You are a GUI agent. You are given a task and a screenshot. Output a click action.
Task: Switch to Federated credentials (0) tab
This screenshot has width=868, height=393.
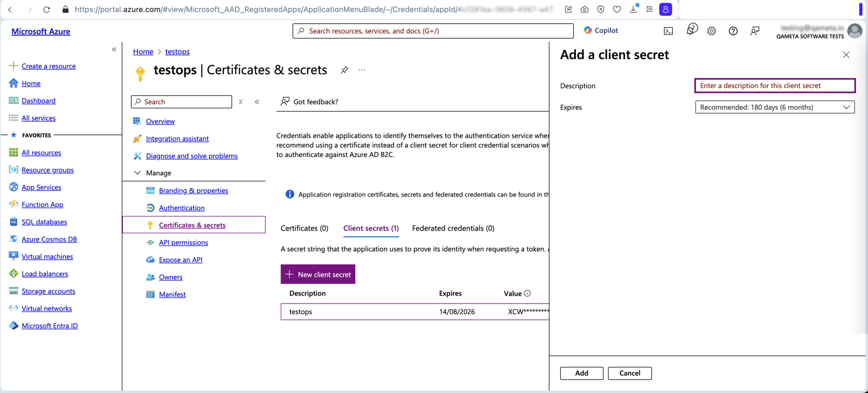click(x=453, y=228)
